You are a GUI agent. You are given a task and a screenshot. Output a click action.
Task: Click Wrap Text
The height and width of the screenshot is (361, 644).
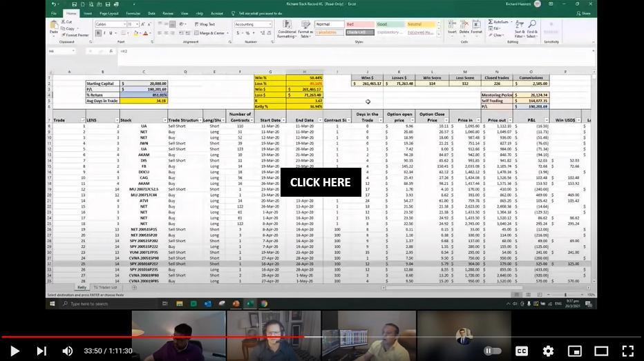205,24
